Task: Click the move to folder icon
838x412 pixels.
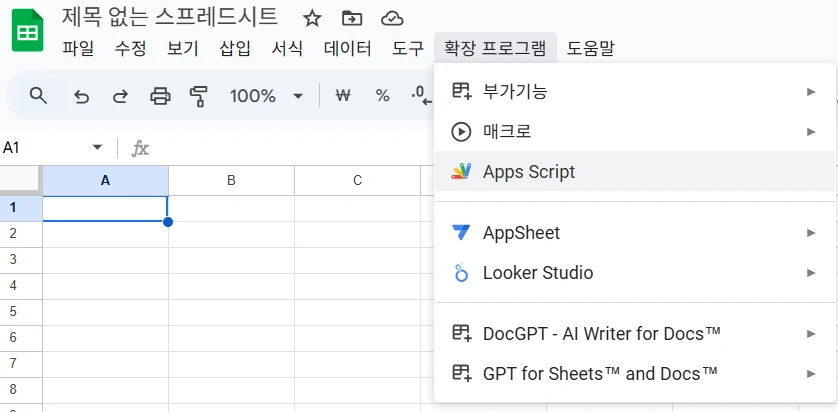Action: click(352, 18)
